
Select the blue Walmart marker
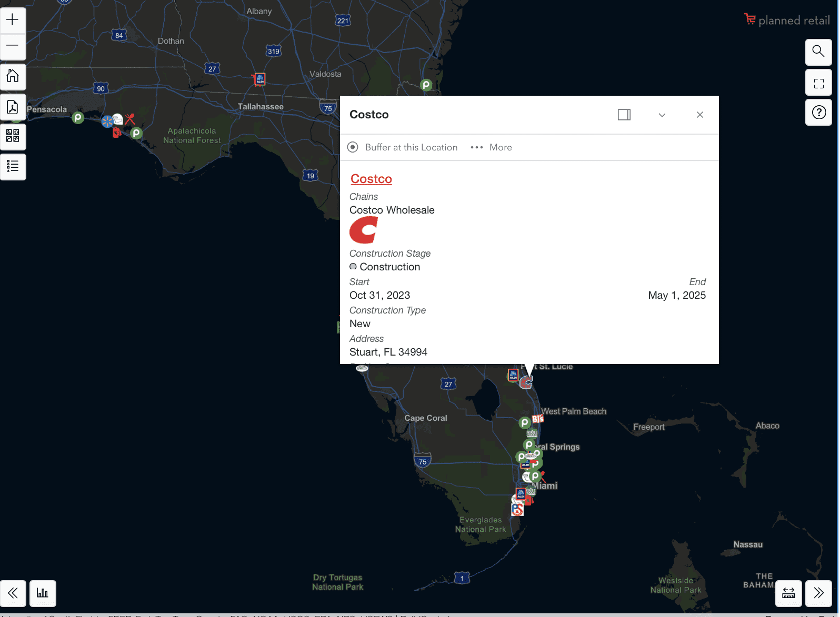tap(107, 122)
